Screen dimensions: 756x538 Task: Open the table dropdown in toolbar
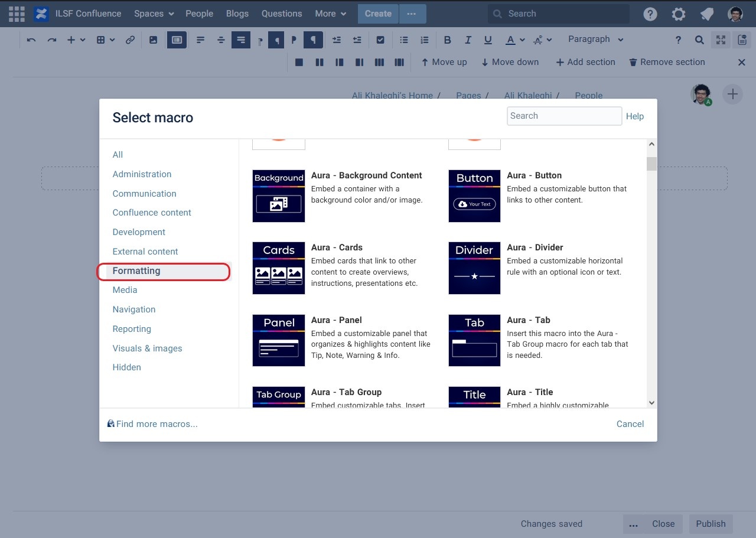(x=105, y=40)
